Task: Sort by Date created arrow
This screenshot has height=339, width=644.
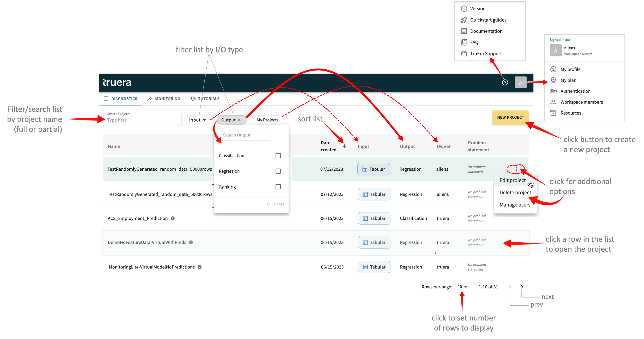Action: pos(344,146)
